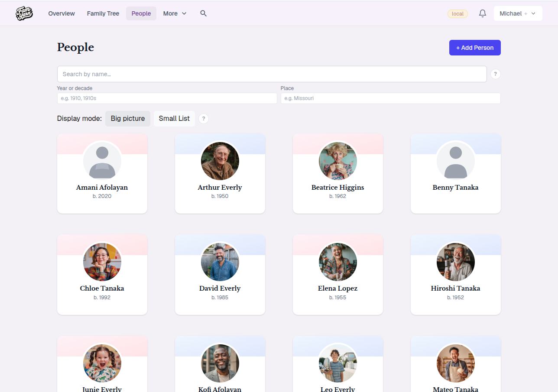The height and width of the screenshot is (392, 558).
Task: Select the People nav item
Action: pyautogui.click(x=141, y=13)
